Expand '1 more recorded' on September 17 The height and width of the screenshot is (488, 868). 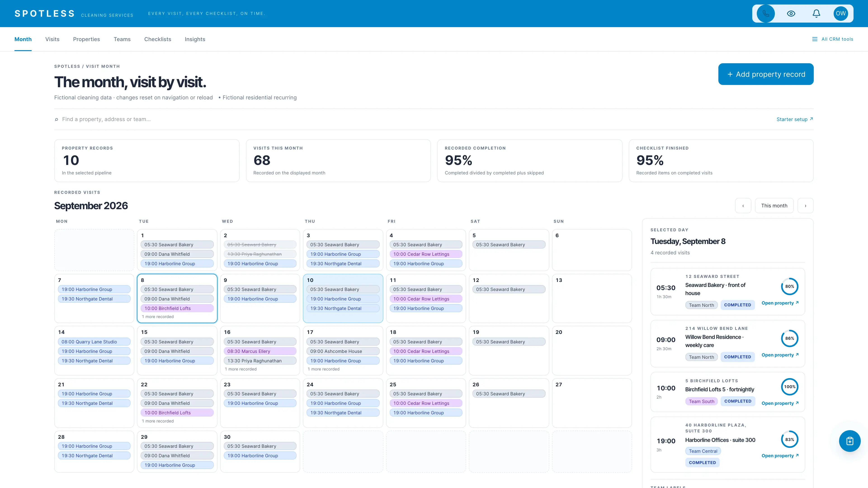tap(323, 369)
